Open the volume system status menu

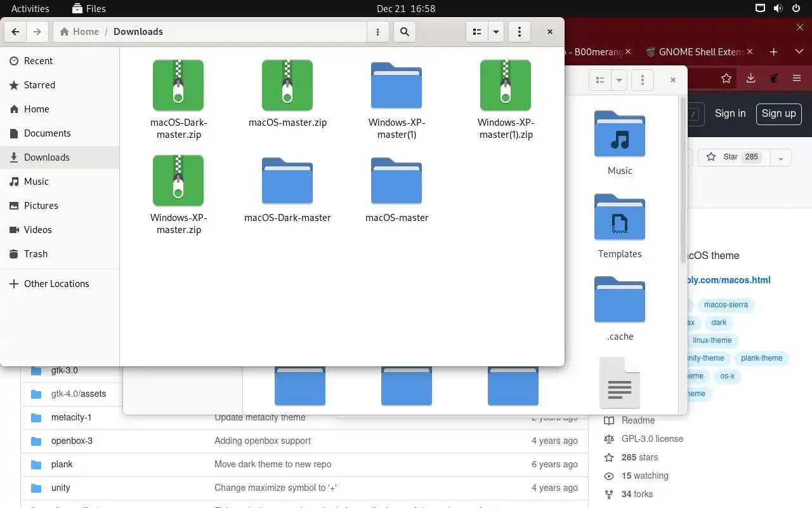[778, 8]
